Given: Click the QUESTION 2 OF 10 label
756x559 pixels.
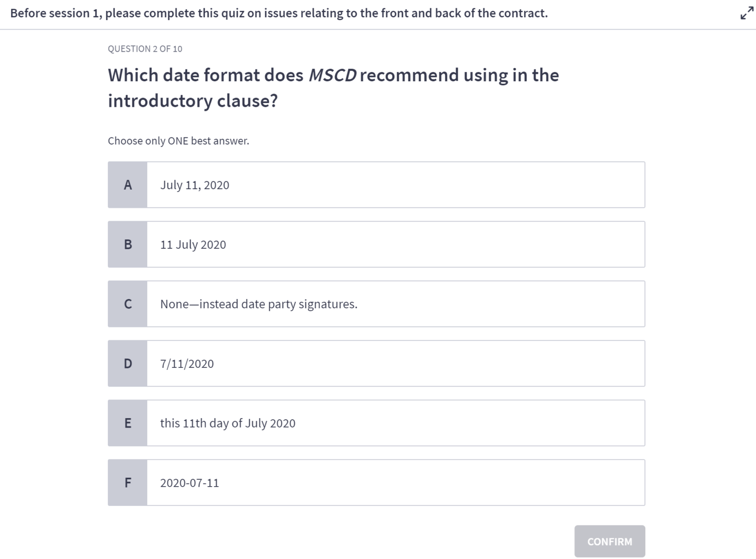Looking at the screenshot, I should tap(145, 49).
